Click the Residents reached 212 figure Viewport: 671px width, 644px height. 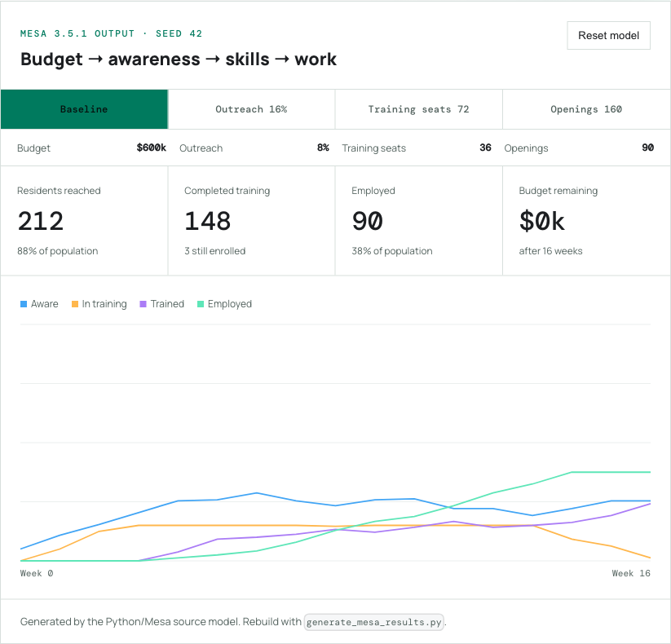pos(41,221)
